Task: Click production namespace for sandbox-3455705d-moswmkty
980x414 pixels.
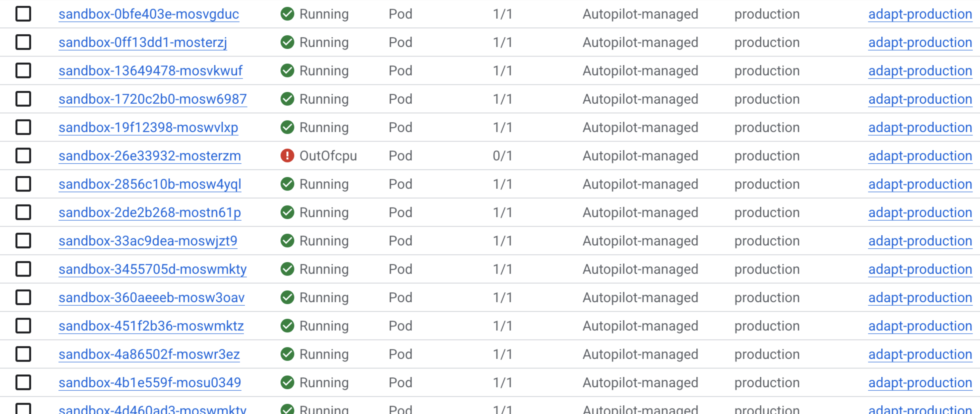Action: (x=767, y=269)
